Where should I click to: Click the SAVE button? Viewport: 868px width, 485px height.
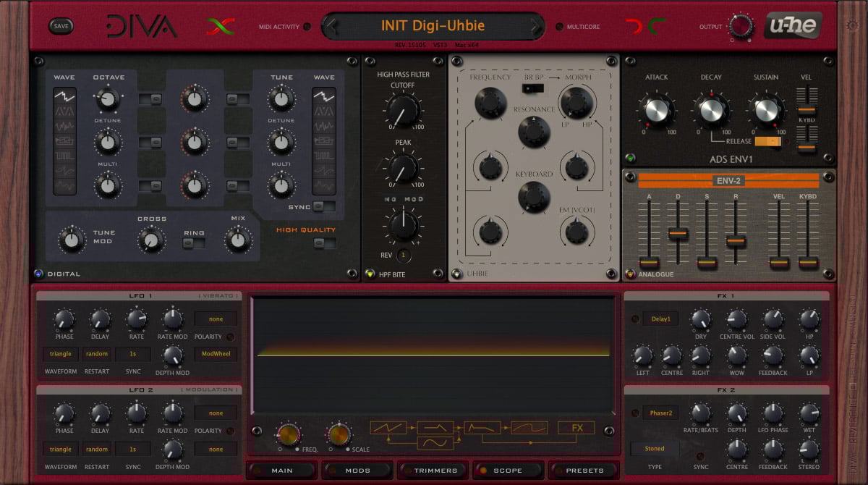point(61,26)
